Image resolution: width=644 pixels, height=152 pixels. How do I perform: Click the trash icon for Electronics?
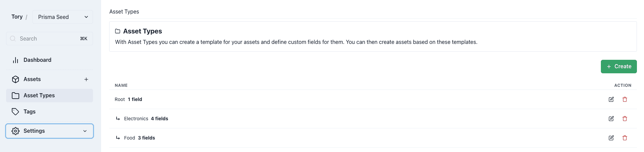coord(624,119)
